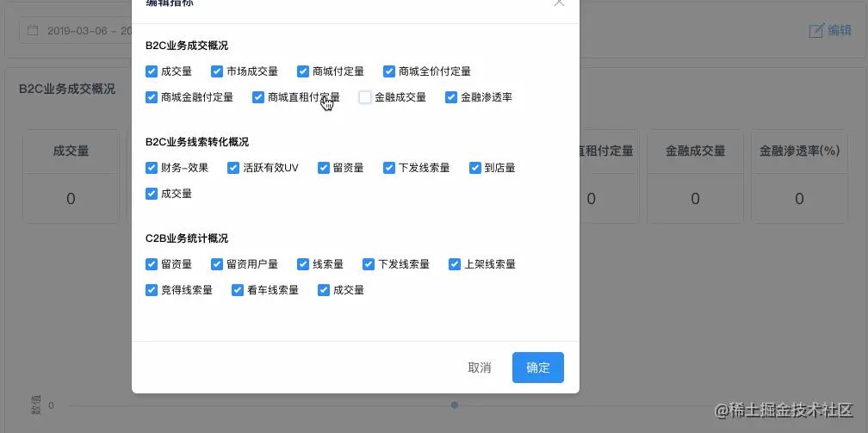Viewport: 868px width, 433px height.
Task: Toggle 成交量 in C2B业务统计概况
Action: coord(324,290)
